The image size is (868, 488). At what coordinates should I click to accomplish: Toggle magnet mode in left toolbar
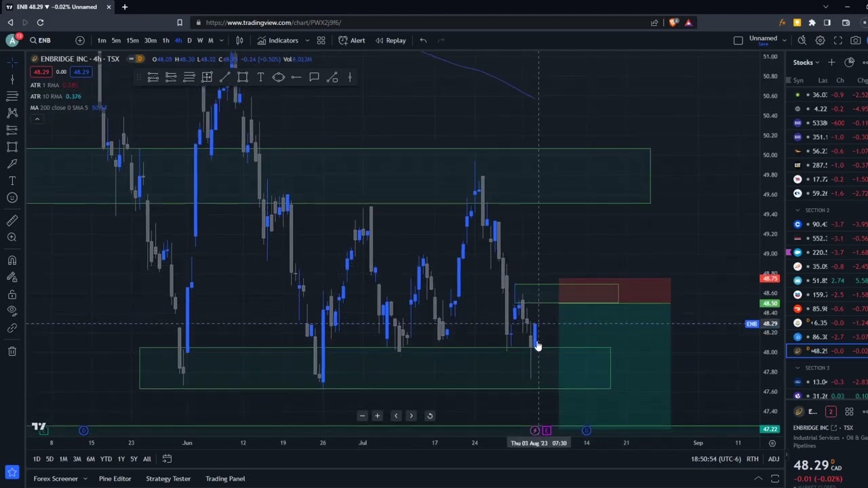point(12,260)
